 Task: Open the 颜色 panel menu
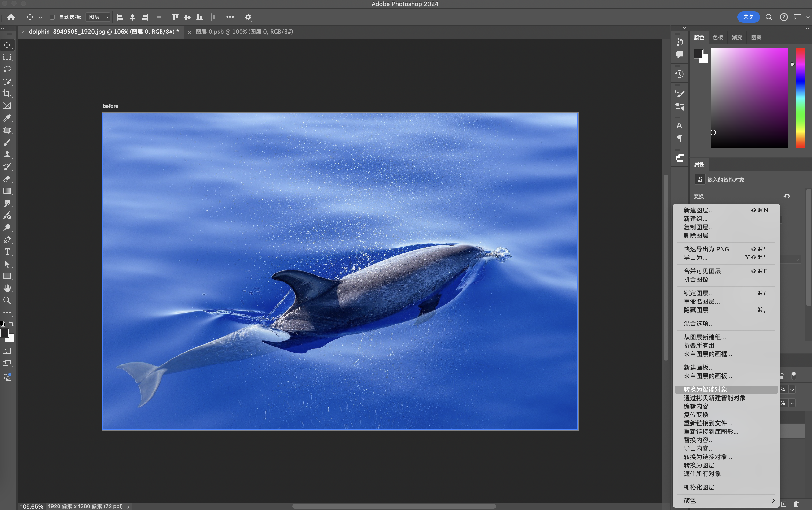point(807,37)
